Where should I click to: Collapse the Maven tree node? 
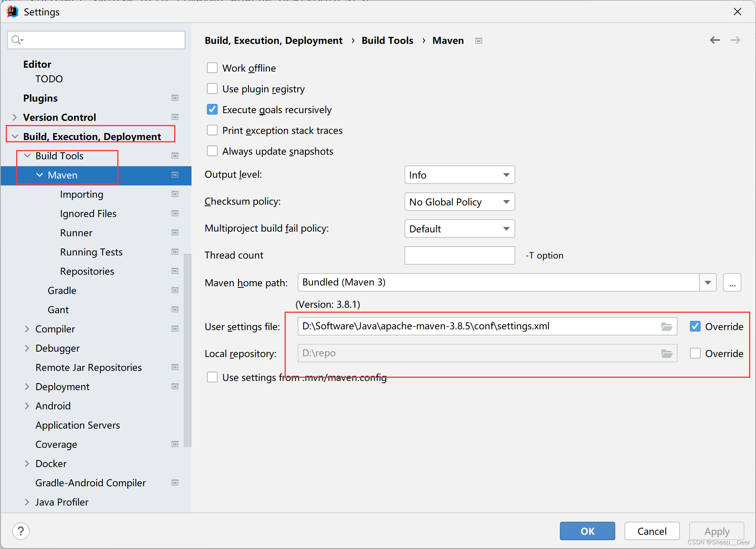[39, 175]
